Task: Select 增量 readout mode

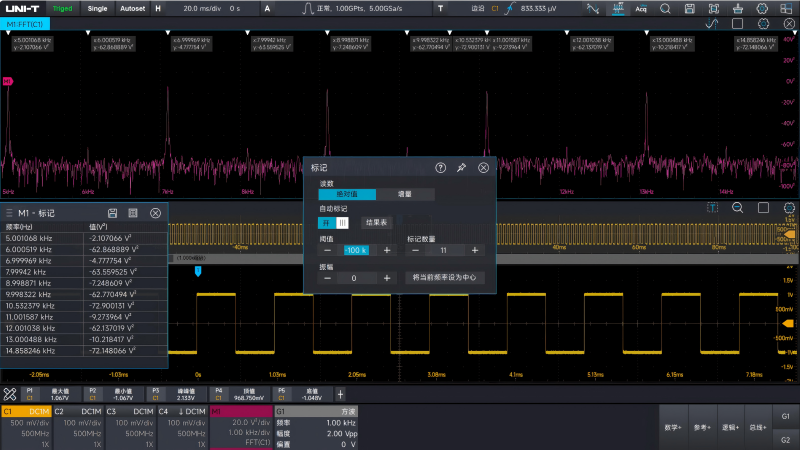Action: 405,194
